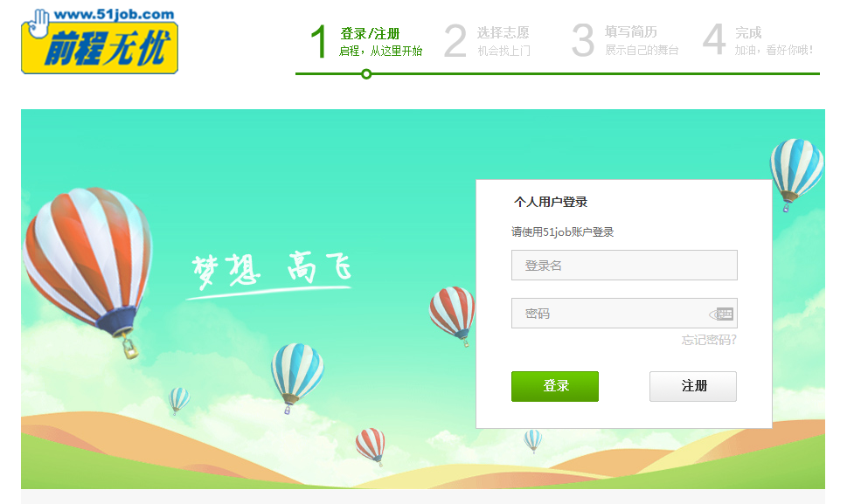Click the large number 4 step icon
This screenshot has width=854, height=504.
click(x=714, y=39)
